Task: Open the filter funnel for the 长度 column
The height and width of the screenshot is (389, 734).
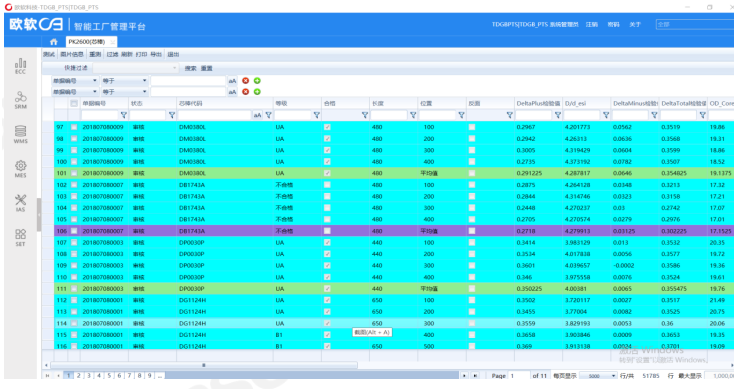Action: coord(413,115)
